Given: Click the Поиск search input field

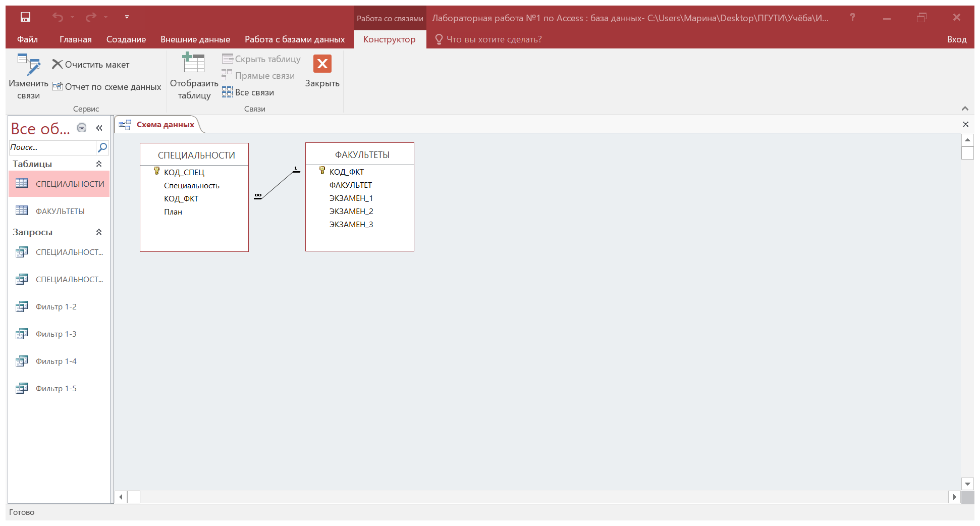Looking at the screenshot, I should [x=52, y=147].
